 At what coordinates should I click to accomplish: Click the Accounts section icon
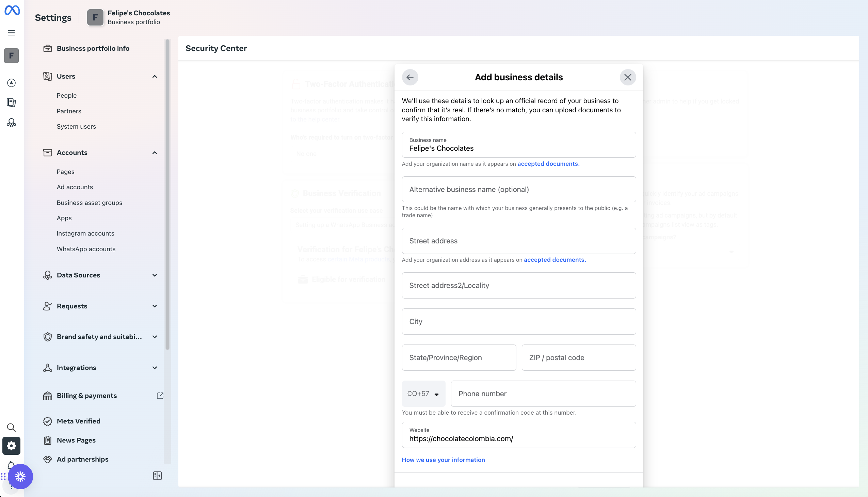(47, 153)
